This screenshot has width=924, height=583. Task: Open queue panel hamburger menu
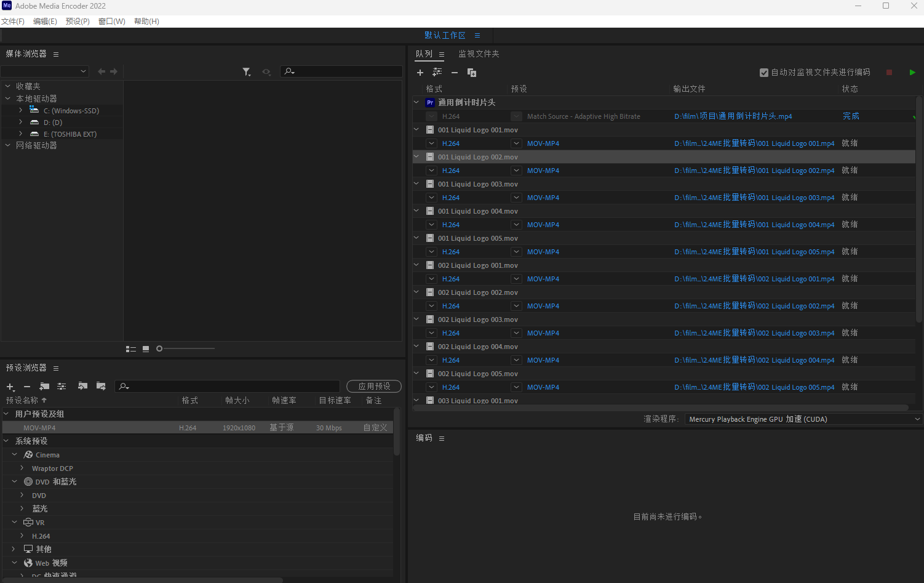[442, 54]
